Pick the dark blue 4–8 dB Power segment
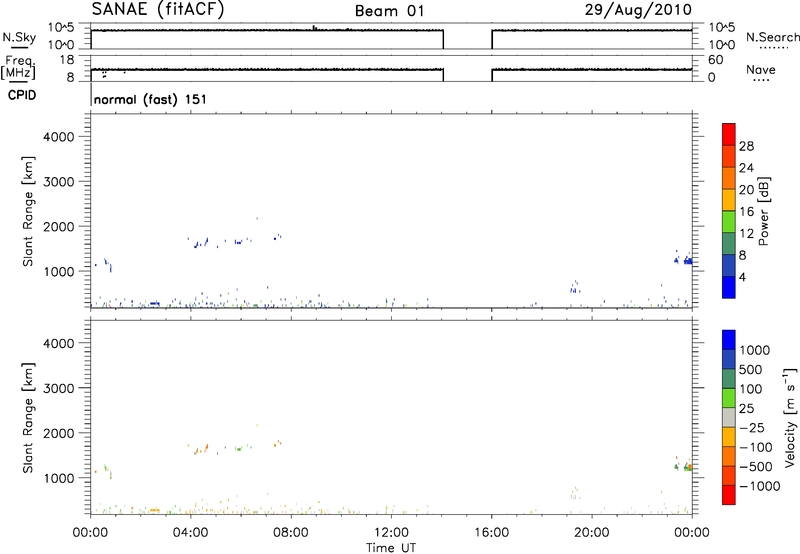800x554 pixels. [729, 265]
